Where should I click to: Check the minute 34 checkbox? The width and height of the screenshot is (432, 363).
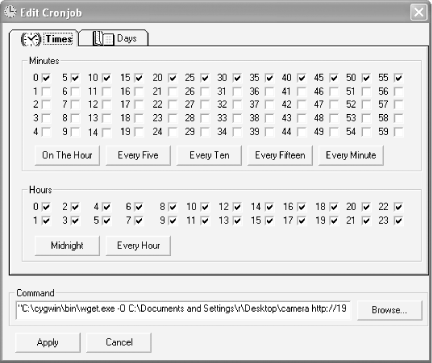(237, 132)
